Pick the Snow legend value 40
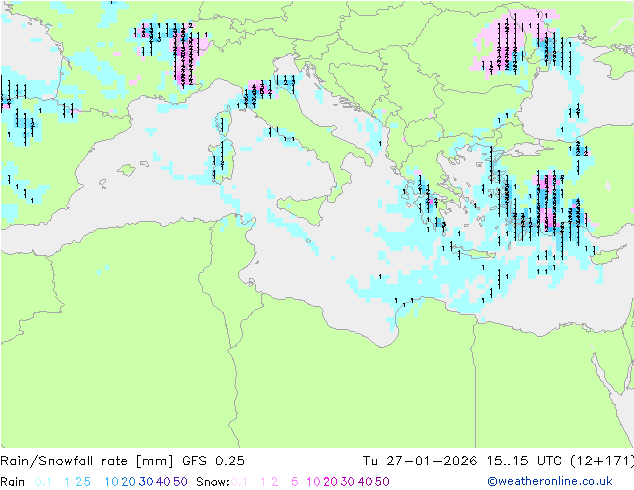The height and width of the screenshot is (490, 634). pos(365,482)
